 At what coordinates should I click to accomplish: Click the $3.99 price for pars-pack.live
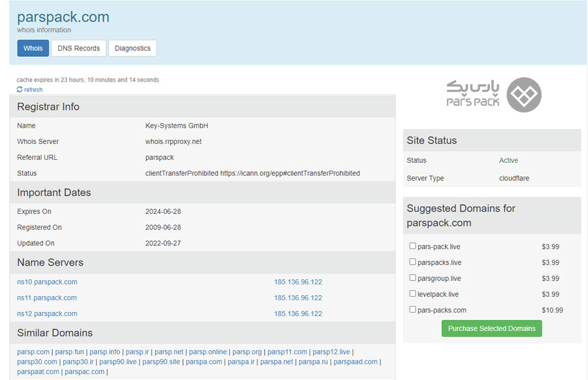pyautogui.click(x=551, y=247)
